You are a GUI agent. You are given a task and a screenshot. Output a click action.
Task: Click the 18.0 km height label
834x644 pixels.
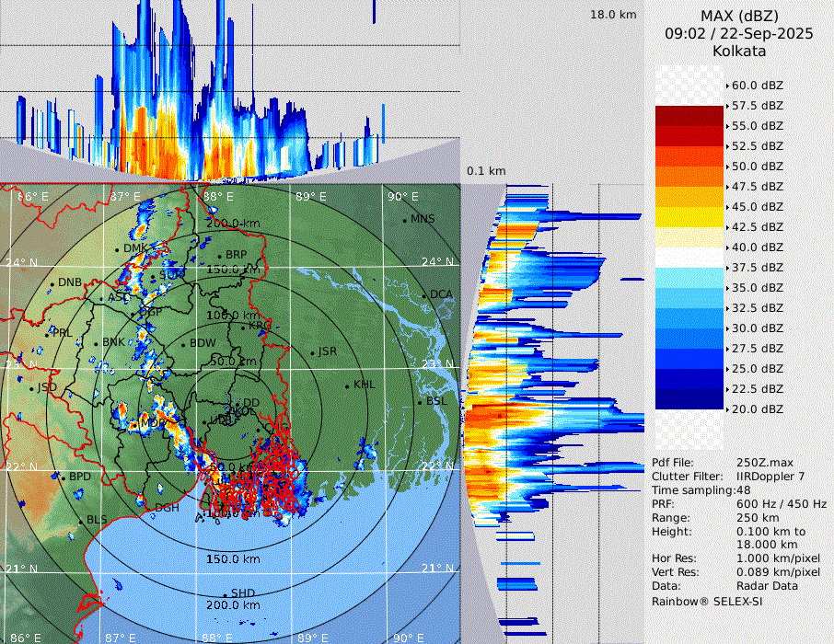(613, 15)
